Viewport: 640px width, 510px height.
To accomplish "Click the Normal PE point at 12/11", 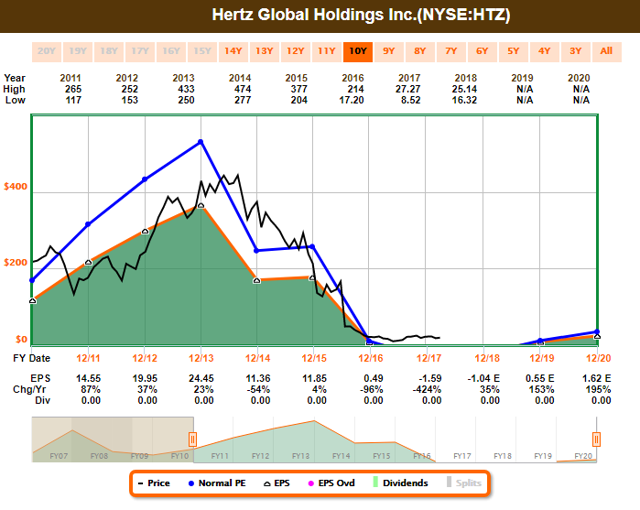I will (x=88, y=224).
